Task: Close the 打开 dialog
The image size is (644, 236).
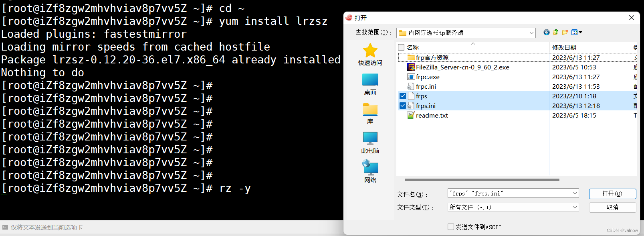Action: [632, 18]
